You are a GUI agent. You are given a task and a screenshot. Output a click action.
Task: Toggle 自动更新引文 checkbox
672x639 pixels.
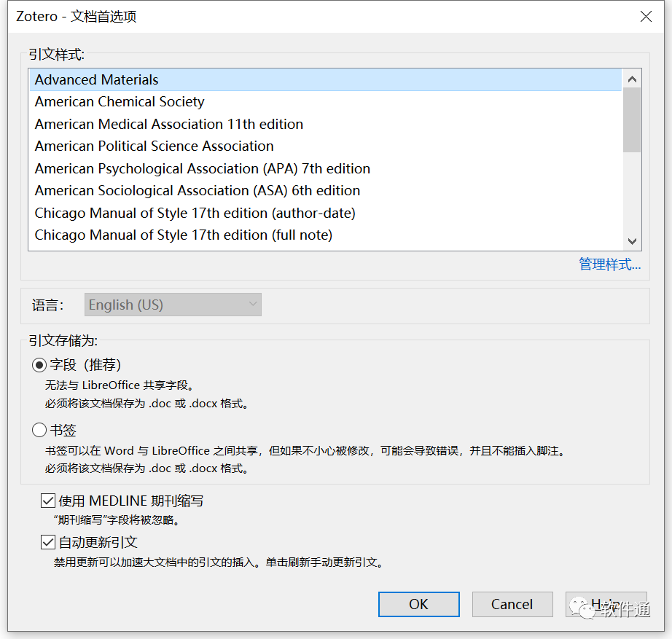point(47,542)
